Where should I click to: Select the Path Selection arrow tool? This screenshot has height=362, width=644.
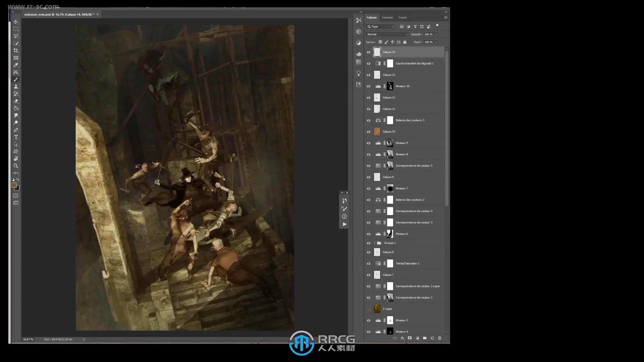[x=16, y=144]
